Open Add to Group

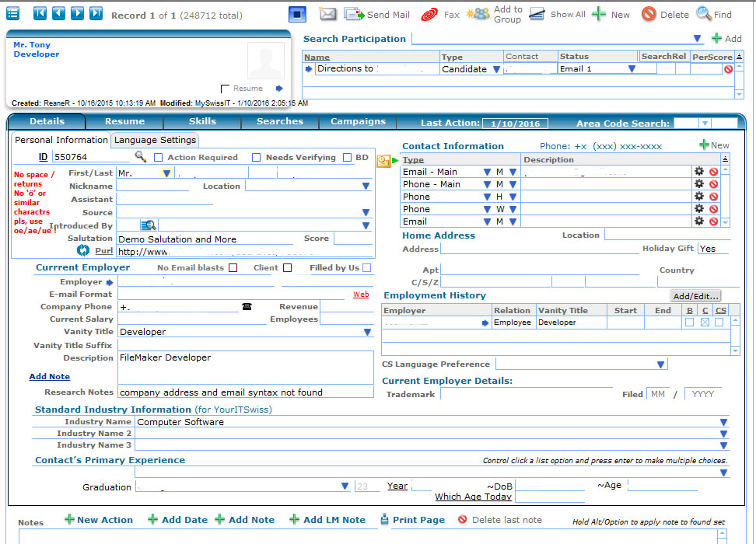pyautogui.click(x=478, y=13)
